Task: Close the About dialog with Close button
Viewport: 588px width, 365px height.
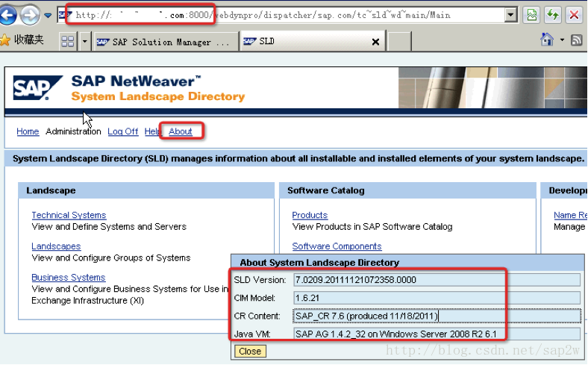Action: click(250, 352)
